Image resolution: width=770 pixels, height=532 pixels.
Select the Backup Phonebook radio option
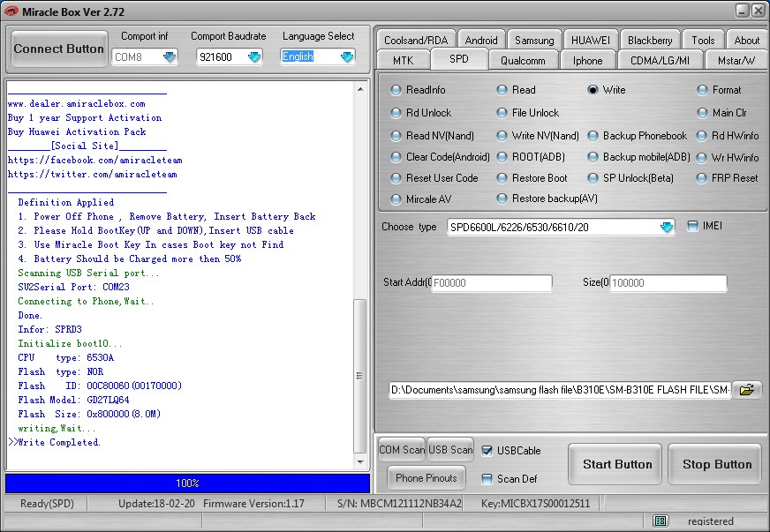point(593,136)
